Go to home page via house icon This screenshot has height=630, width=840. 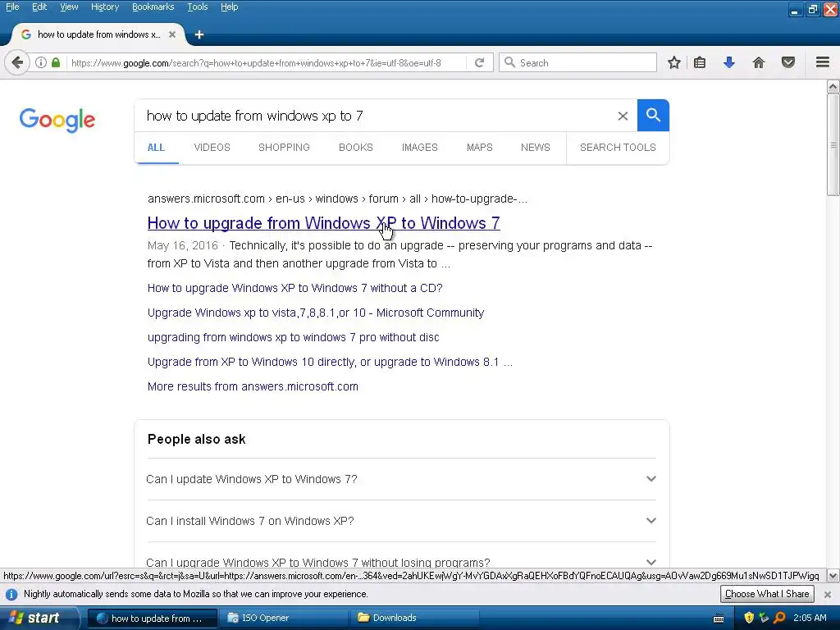coord(759,62)
